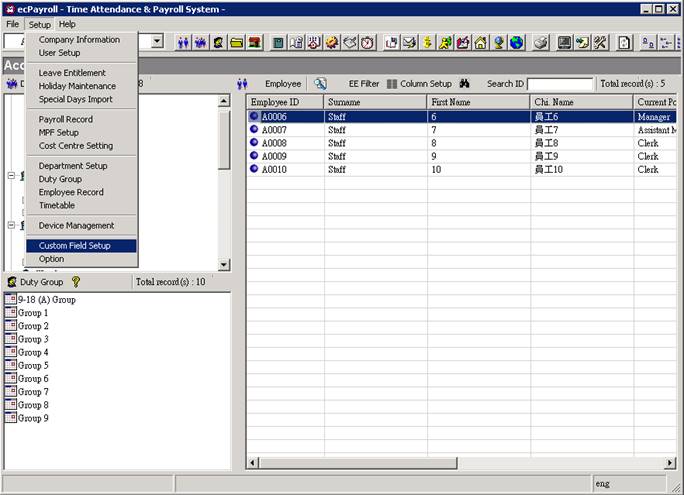
Task: Click the overlapping copy documents toolbar icon
Action: point(392,43)
